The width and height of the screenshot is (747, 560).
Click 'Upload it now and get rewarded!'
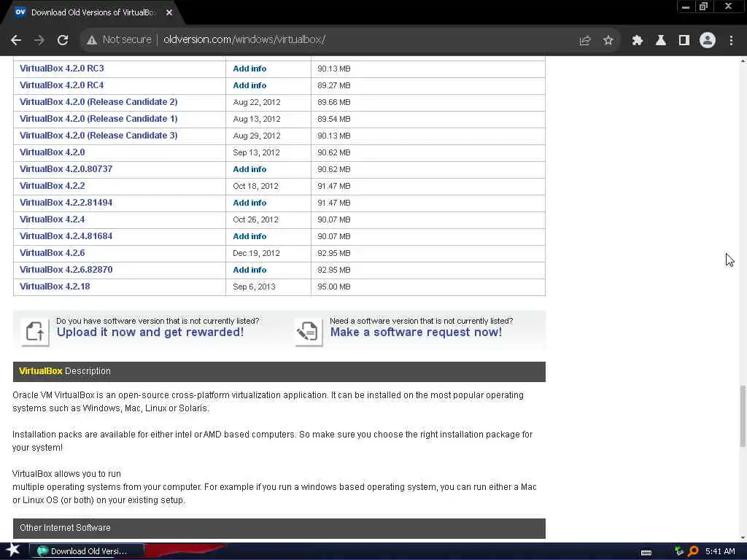pos(150,332)
